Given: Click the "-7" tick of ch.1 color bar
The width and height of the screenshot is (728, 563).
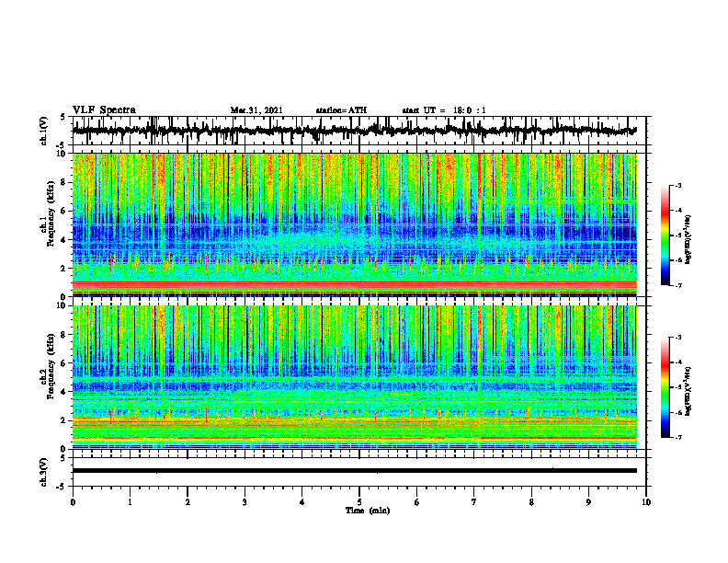Looking at the screenshot, I should (677, 285).
